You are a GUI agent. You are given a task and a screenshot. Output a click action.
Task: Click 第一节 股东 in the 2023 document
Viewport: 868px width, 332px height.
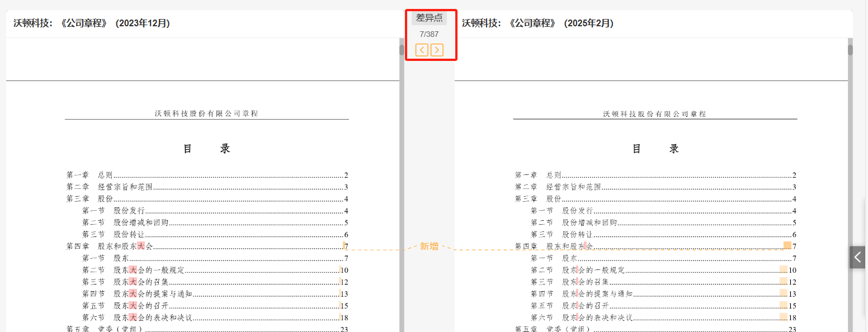tap(215, 258)
